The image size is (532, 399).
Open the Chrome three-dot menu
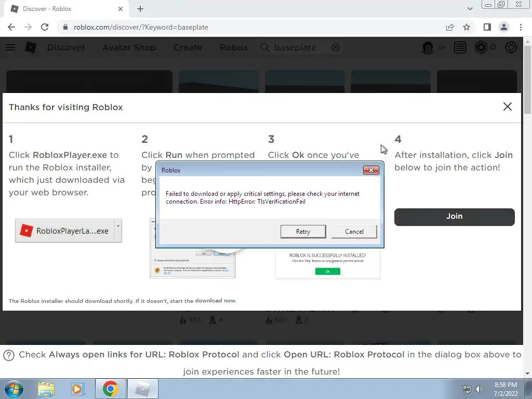point(521,27)
